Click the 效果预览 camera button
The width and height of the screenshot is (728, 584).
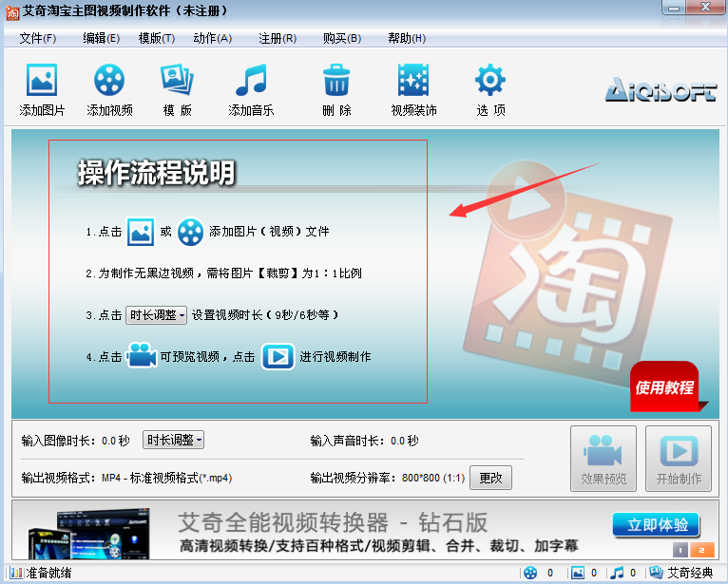coord(603,459)
